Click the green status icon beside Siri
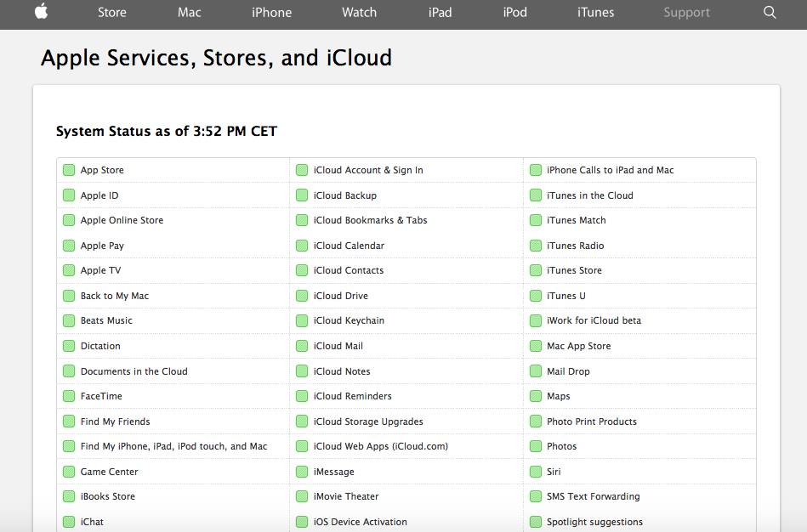The height and width of the screenshot is (532, 807). (x=536, y=472)
